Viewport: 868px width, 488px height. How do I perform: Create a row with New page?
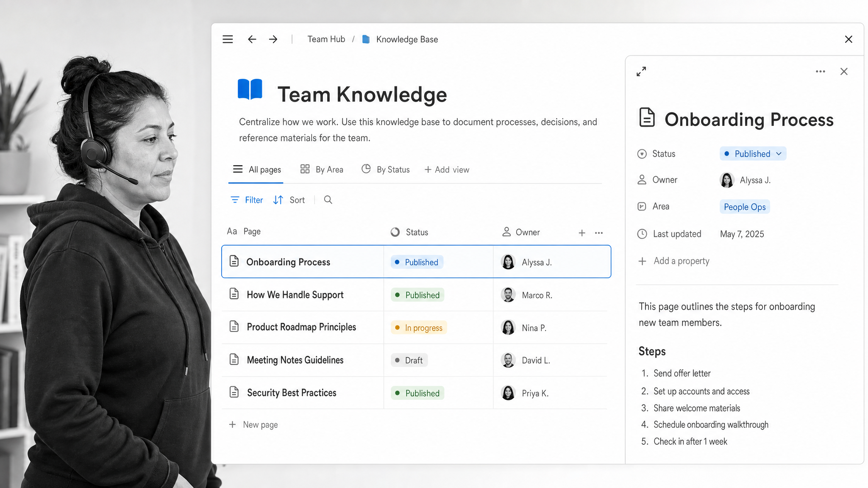click(253, 424)
